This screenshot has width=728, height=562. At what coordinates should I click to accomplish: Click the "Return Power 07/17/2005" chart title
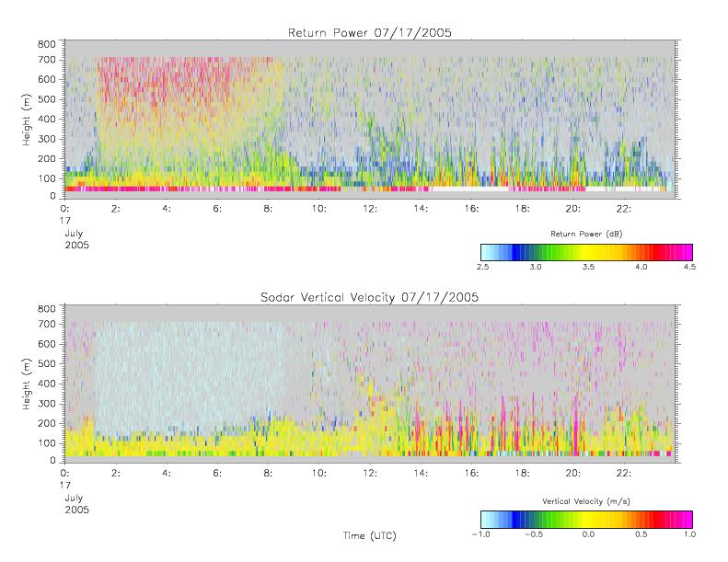coord(370,32)
